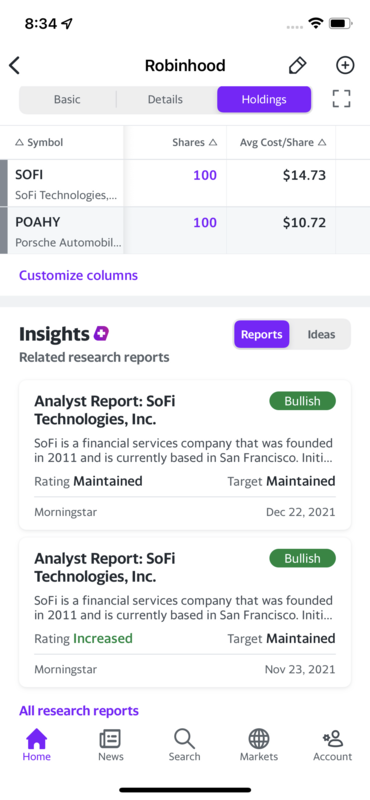Open All research reports link
370x800 pixels.
79,711
